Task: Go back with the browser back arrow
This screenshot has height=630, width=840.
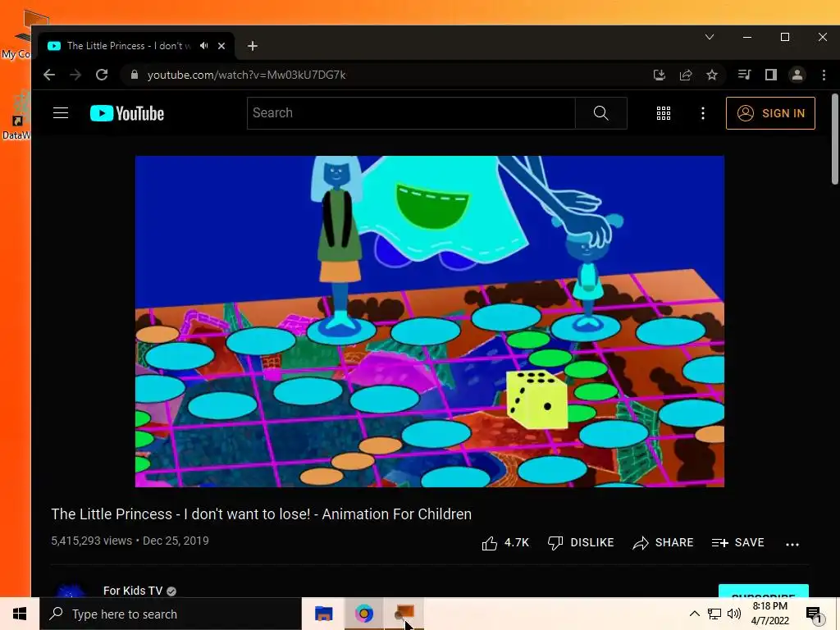Action: (49, 75)
